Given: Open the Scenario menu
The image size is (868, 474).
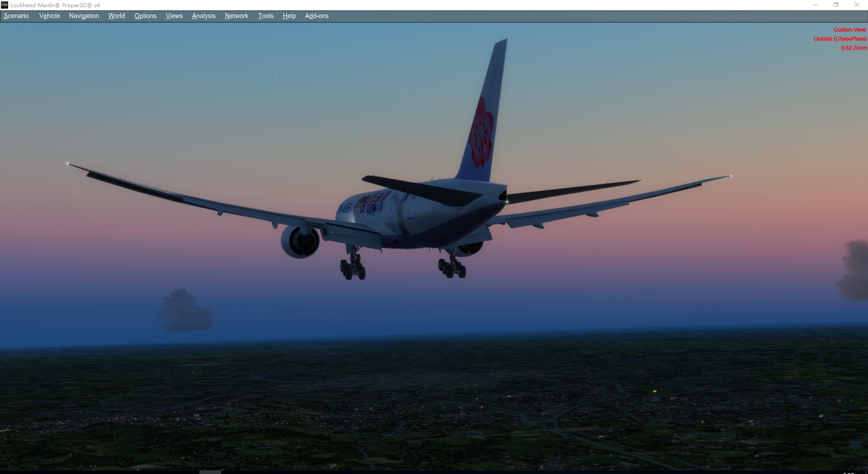Looking at the screenshot, I should pyautogui.click(x=16, y=16).
